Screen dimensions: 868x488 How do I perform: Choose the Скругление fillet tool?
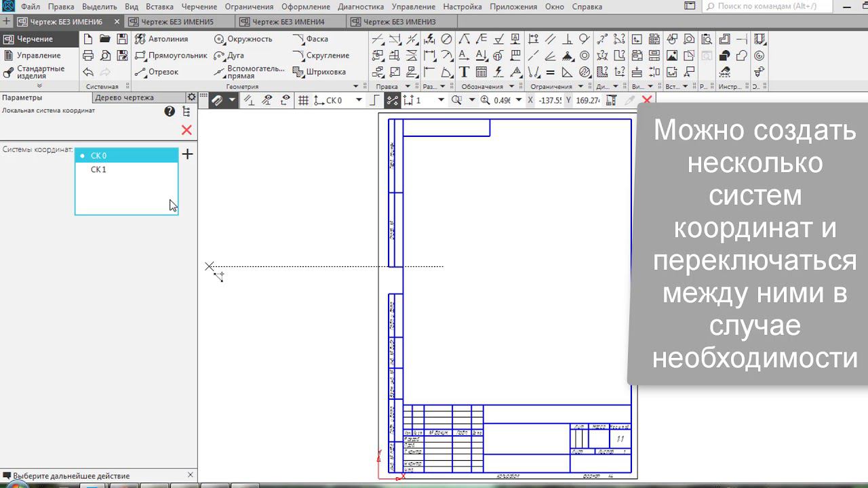point(321,56)
